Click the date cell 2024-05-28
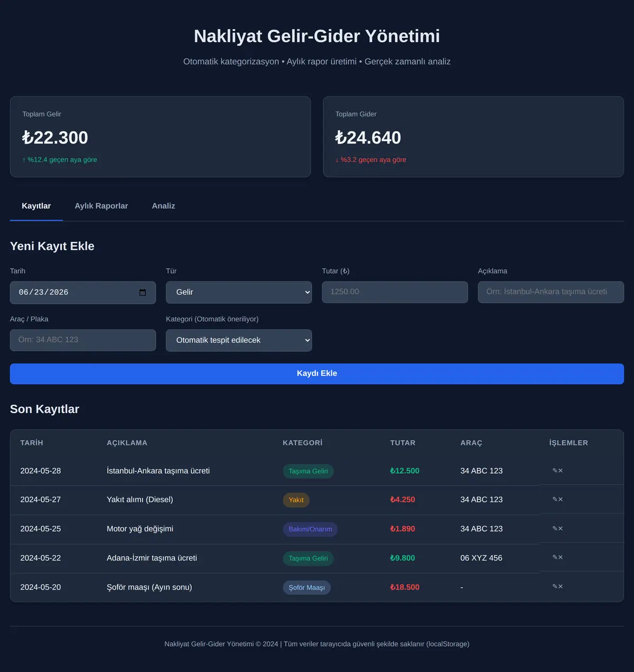The height and width of the screenshot is (672, 634). (x=41, y=471)
